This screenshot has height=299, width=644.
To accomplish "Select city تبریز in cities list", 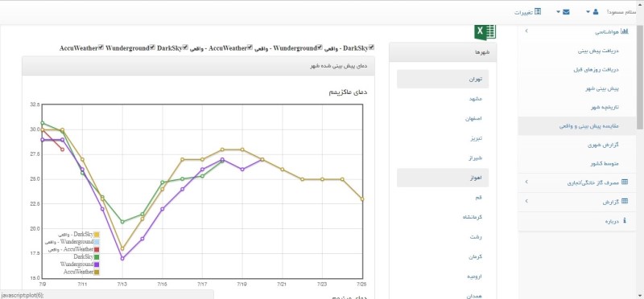I will [443, 138].
